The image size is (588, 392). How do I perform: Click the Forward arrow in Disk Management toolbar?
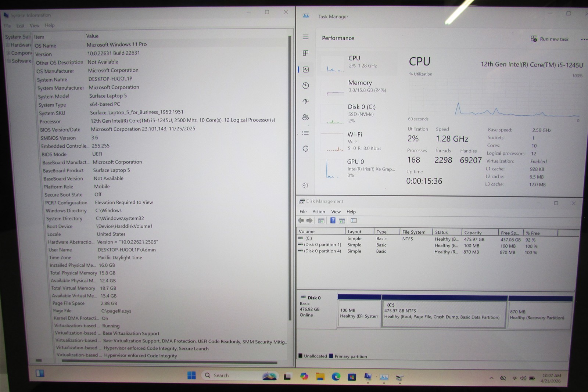click(309, 220)
